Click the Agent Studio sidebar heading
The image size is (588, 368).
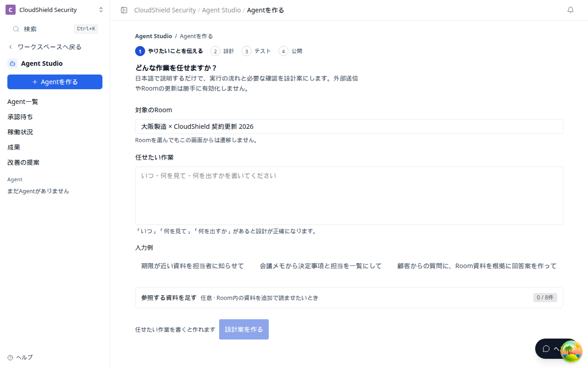[x=42, y=63]
